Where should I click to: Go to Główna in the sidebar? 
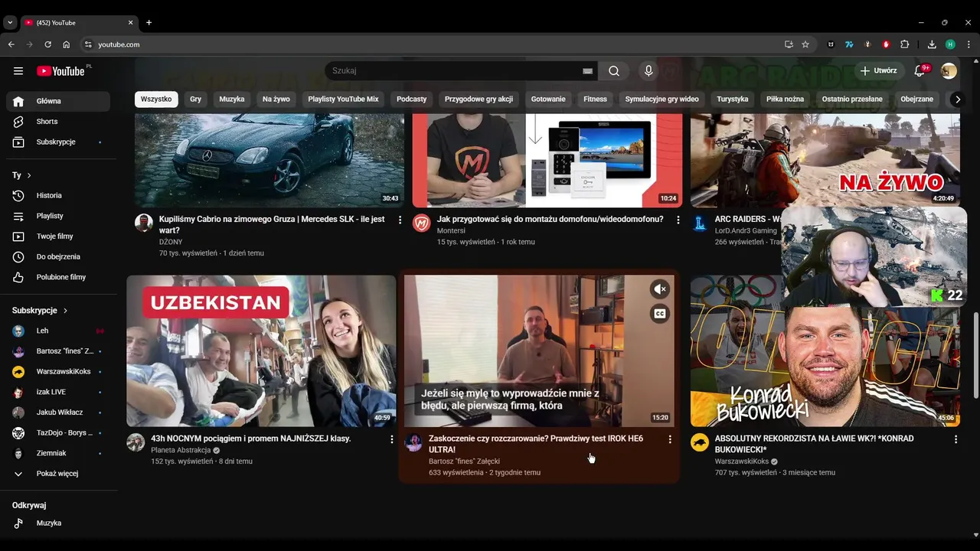58,101
